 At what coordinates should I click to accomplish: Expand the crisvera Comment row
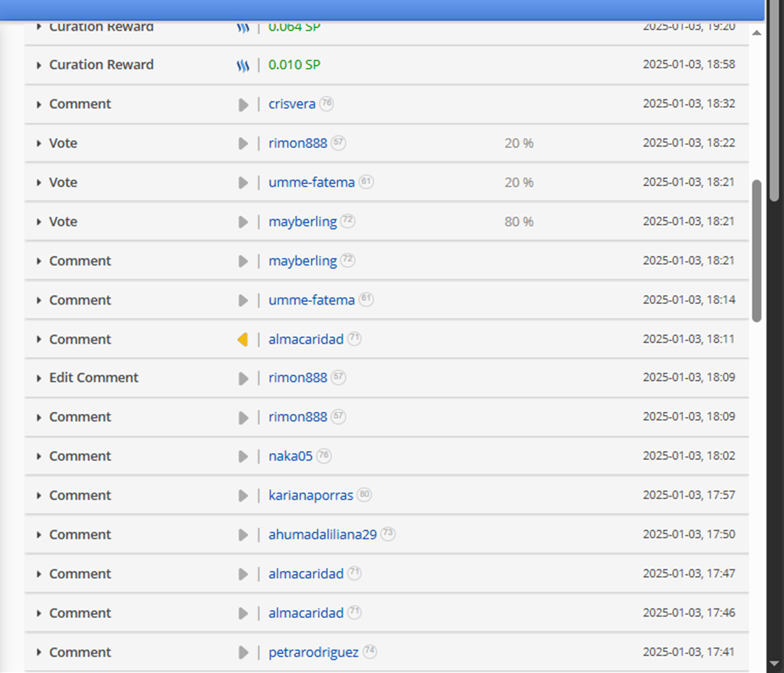38,104
